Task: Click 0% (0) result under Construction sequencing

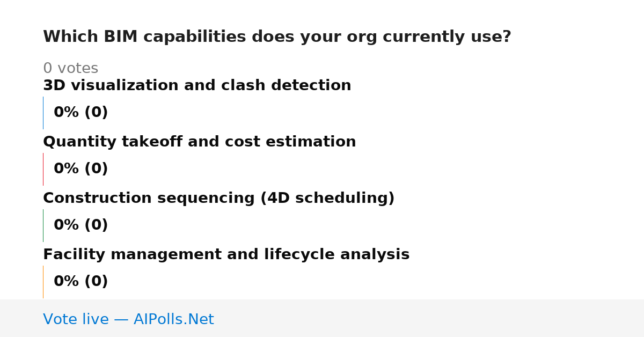Action: tap(81, 225)
